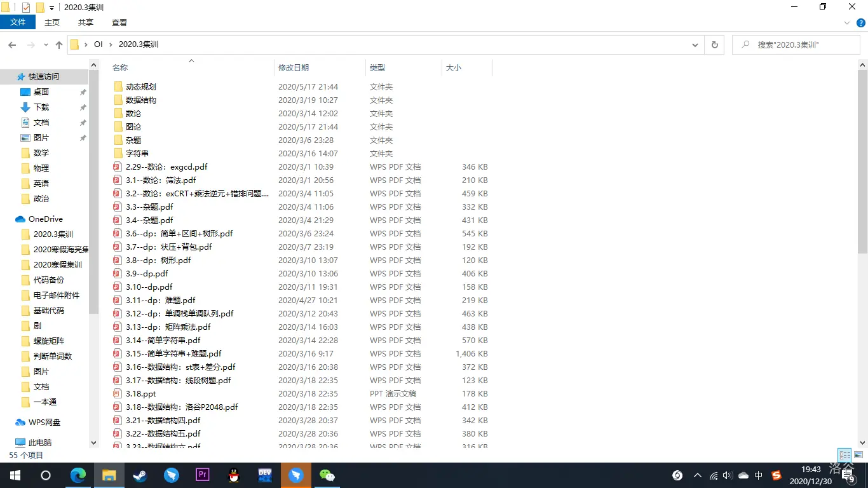Expand the ribbon with the chevron
868x488 pixels.
point(846,23)
